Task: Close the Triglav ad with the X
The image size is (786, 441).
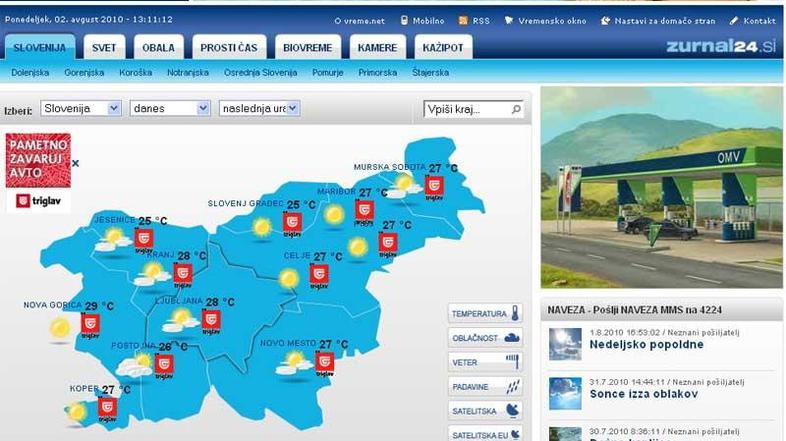Action: pos(75,163)
